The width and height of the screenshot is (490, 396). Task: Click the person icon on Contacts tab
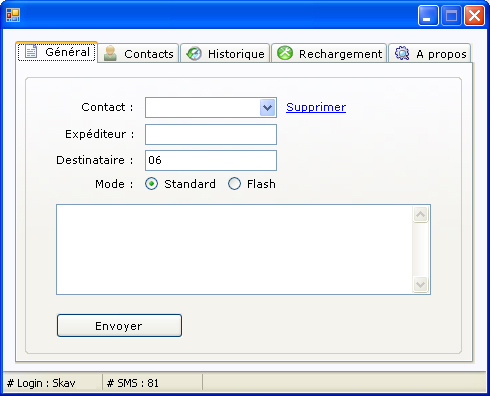tap(110, 53)
